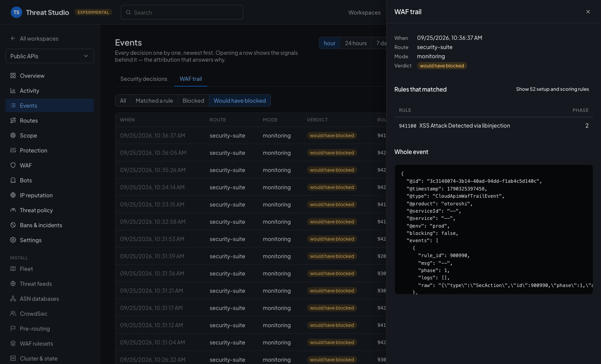This screenshot has width=601, height=364.
Task: Set time range to 24 hours
Action: [x=356, y=43]
